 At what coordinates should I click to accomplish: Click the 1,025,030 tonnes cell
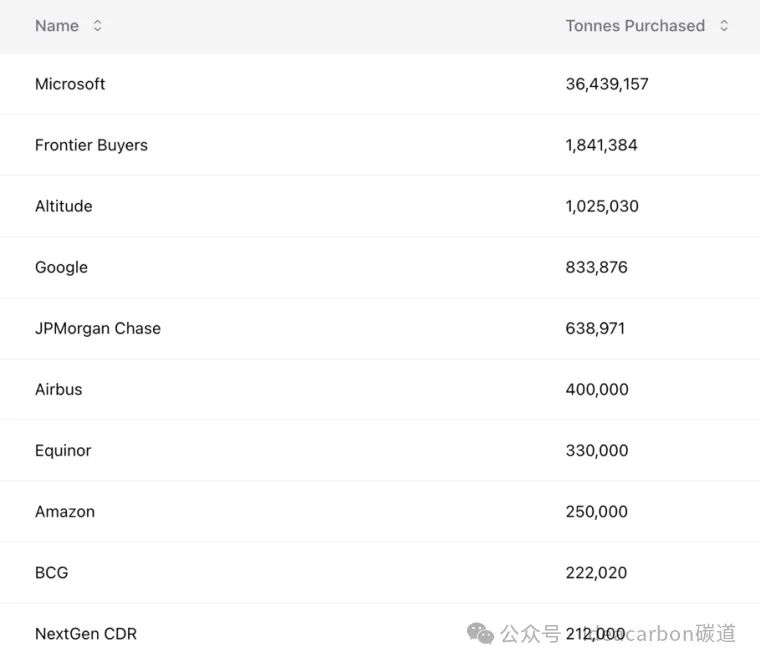click(602, 206)
